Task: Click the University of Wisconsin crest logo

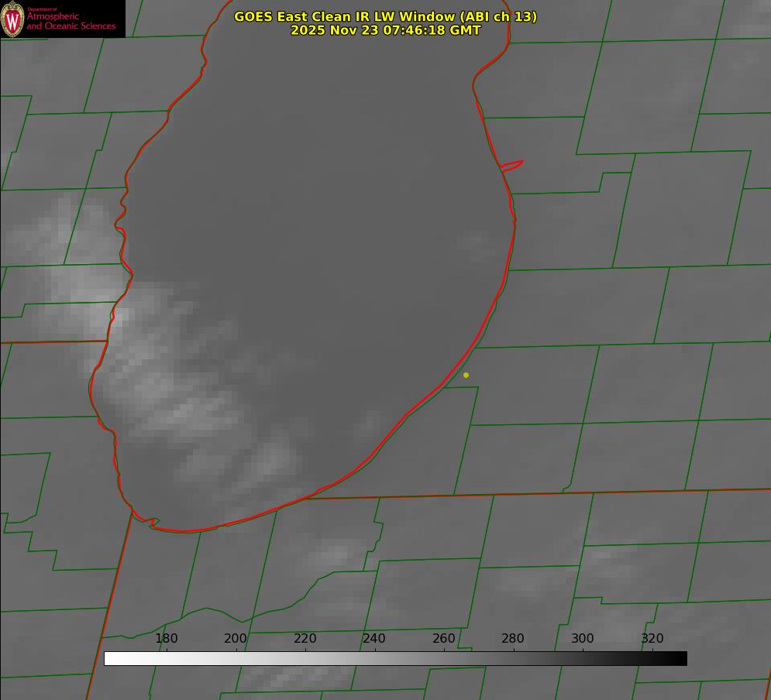Action: tap(12, 19)
